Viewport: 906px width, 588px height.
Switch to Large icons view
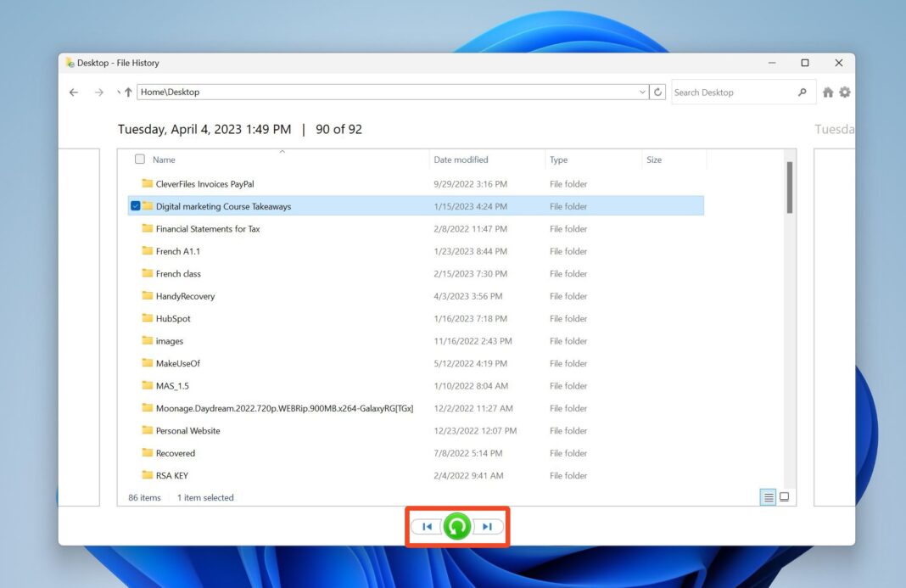click(784, 496)
